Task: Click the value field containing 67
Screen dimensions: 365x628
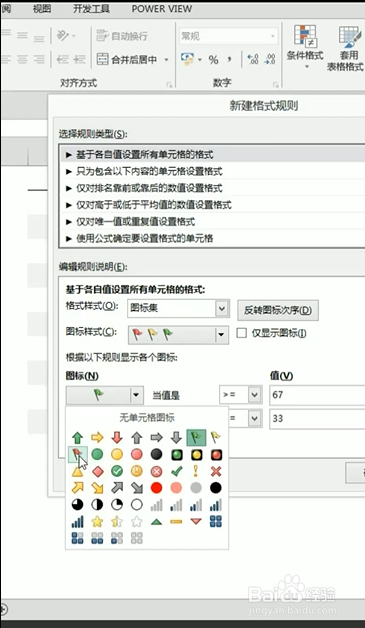Action: pyautogui.click(x=317, y=395)
